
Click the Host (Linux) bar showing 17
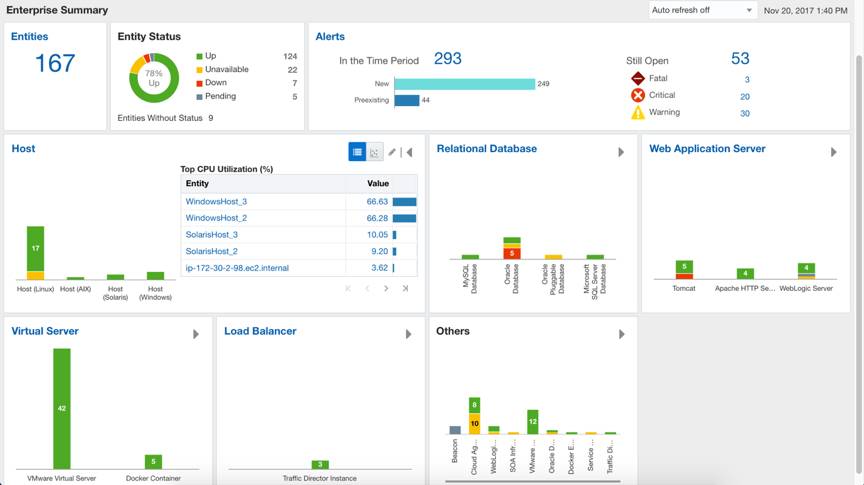35,252
